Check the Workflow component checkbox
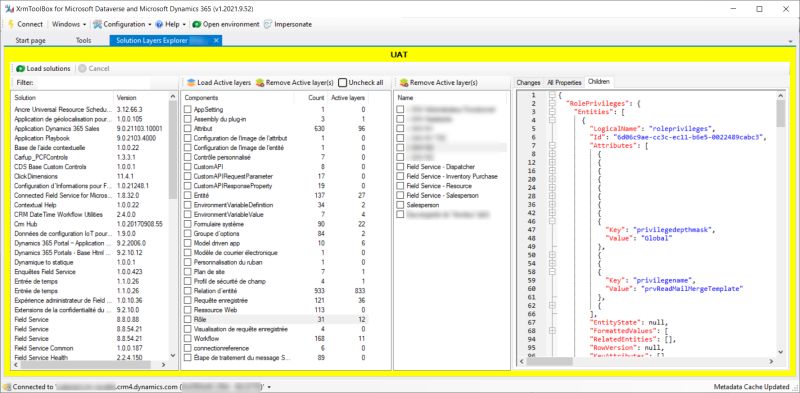 (188, 338)
